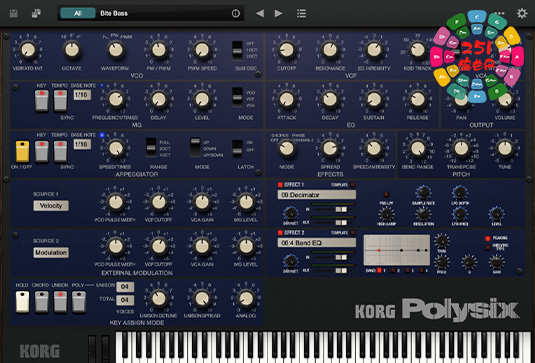
Task: Select PEAKING type for the EQ band
Action: [488, 238]
